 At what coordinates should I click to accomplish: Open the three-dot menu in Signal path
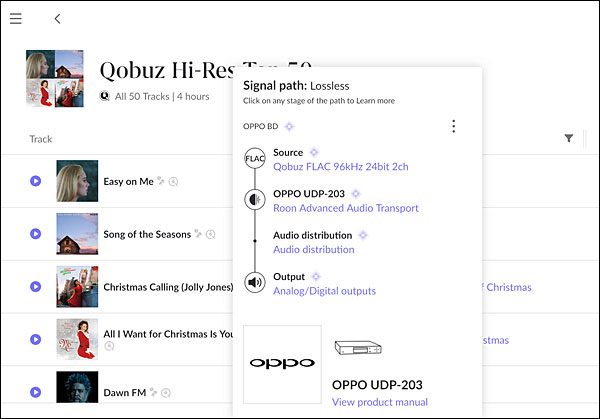[453, 126]
